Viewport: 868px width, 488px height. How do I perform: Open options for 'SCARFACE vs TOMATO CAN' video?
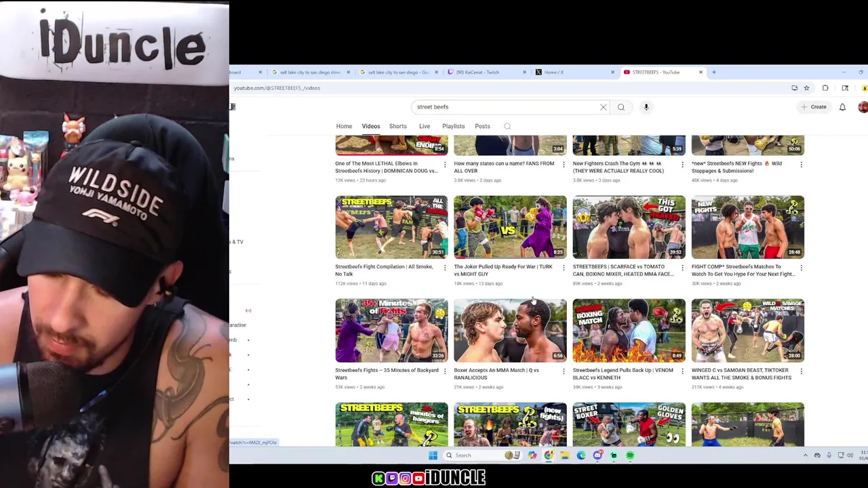(x=682, y=268)
